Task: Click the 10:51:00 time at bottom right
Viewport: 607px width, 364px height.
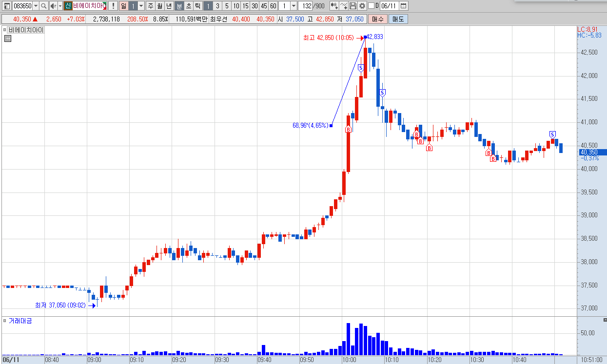Action: pyautogui.click(x=591, y=360)
